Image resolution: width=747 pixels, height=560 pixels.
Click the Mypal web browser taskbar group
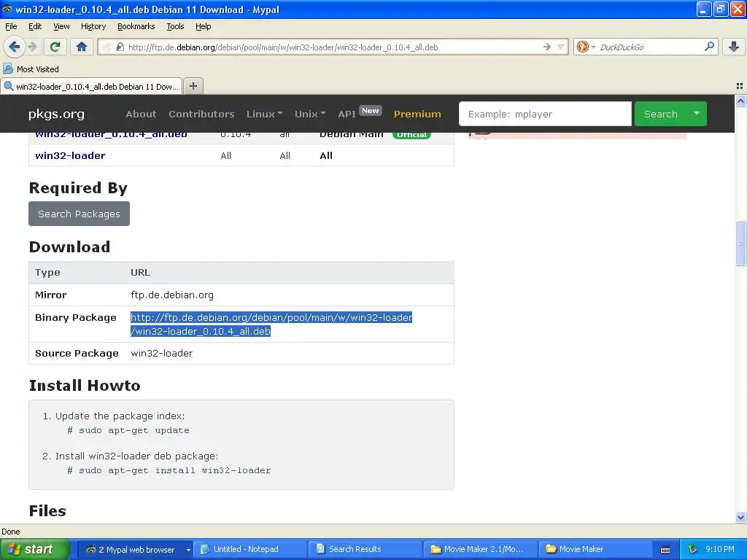tap(134, 550)
